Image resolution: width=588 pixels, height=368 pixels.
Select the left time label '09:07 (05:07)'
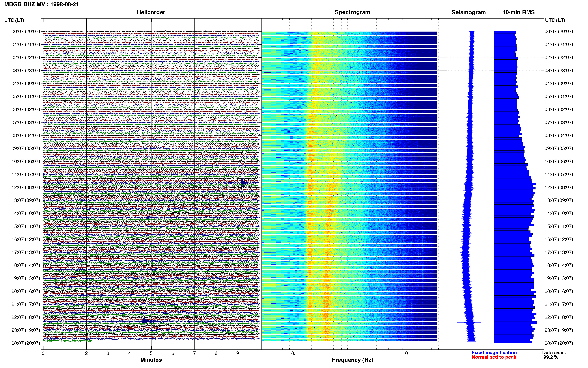26,148
